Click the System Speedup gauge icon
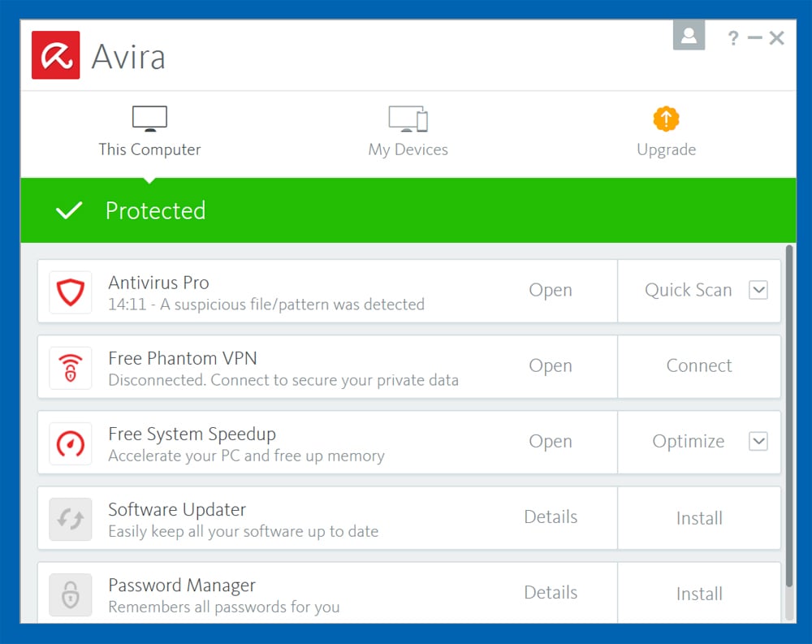Viewport: 812px width, 644px height. pos(71,443)
